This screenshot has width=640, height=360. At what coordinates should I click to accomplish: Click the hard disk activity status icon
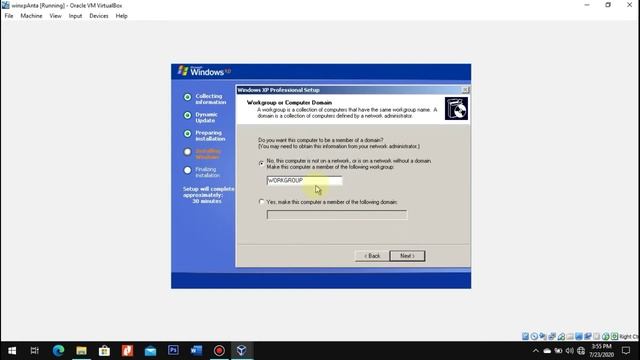[x=525, y=337]
